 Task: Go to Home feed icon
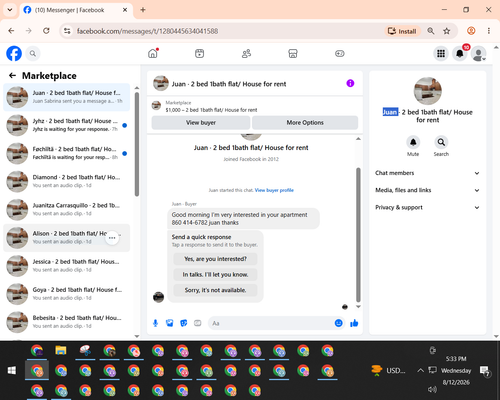[x=153, y=53]
